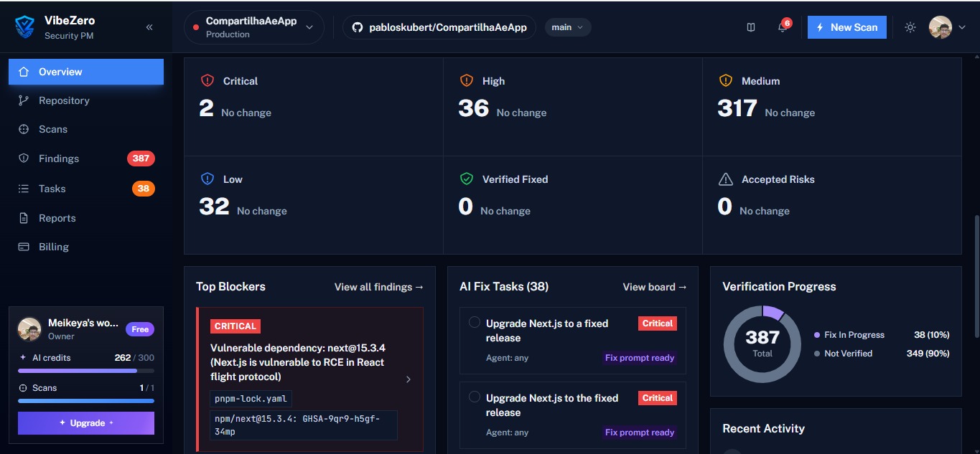Image resolution: width=980 pixels, height=454 pixels.
Task: Open pablokubert/CompartilhaAeApp repository link
Action: coord(439,27)
